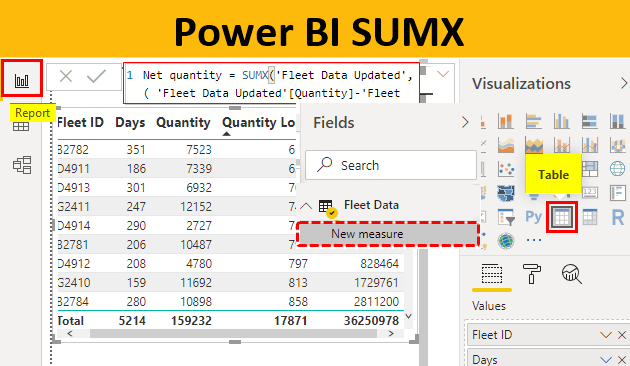Open the Format paint roller tab
The height and width of the screenshot is (366, 630).
(532, 274)
